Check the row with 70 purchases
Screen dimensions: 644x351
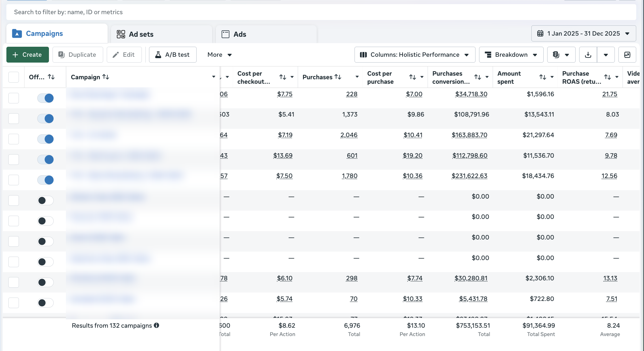click(14, 303)
